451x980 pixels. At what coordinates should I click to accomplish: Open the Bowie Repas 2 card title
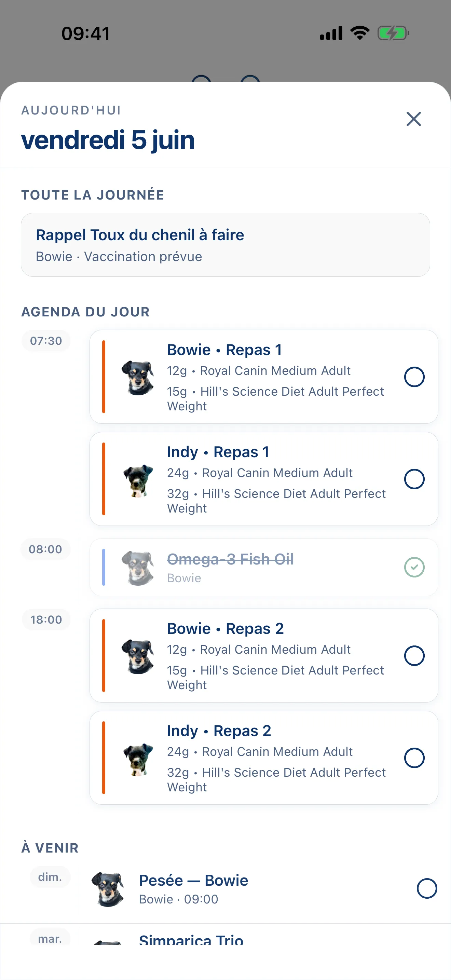tap(225, 628)
